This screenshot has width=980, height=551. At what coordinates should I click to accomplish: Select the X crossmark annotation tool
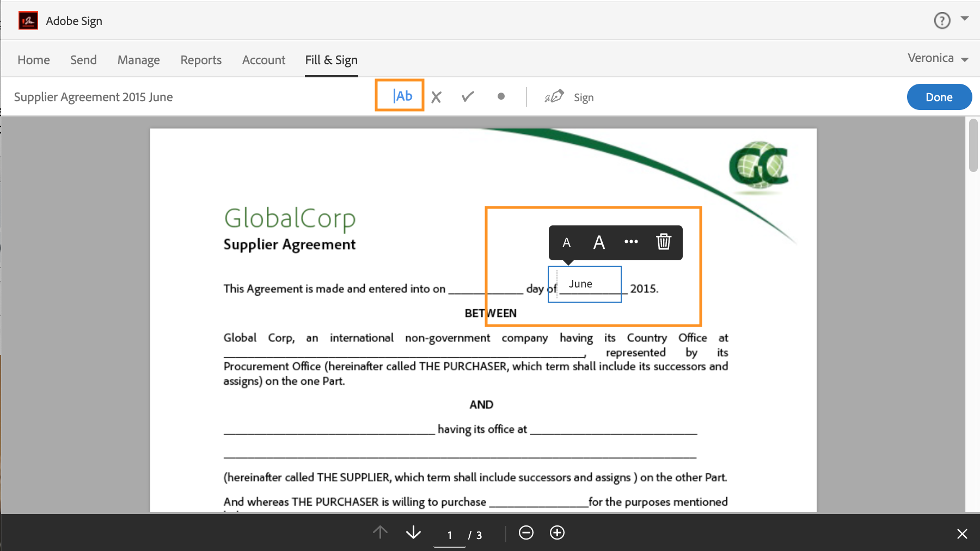click(437, 96)
